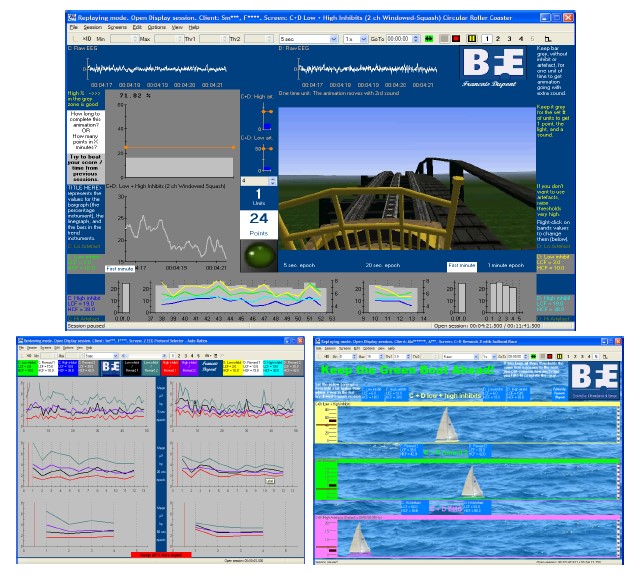Viewport: 639px width, 575px height.
Task: Click the 20 sec. epoch label
Action: pyautogui.click(x=383, y=265)
